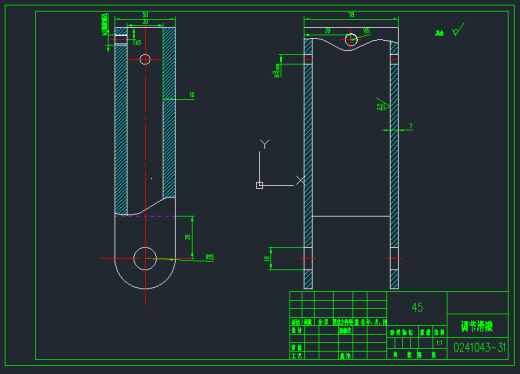This screenshot has width=520, height=374.
Task: Select the small upper hole circle in left view
Action: pyautogui.click(x=145, y=59)
